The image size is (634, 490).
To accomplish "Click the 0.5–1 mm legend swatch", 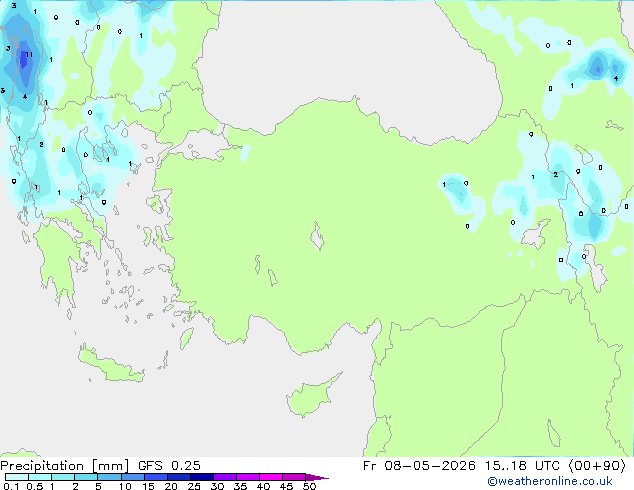I will click(40, 477).
